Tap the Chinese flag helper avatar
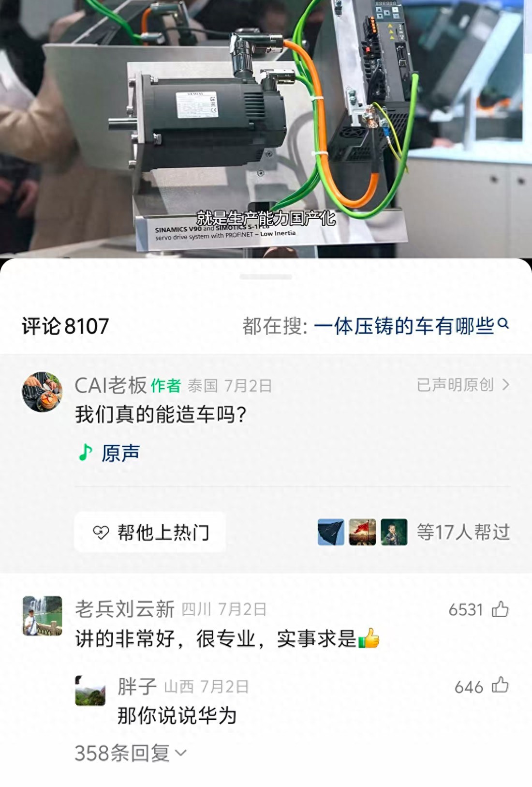 [362, 532]
